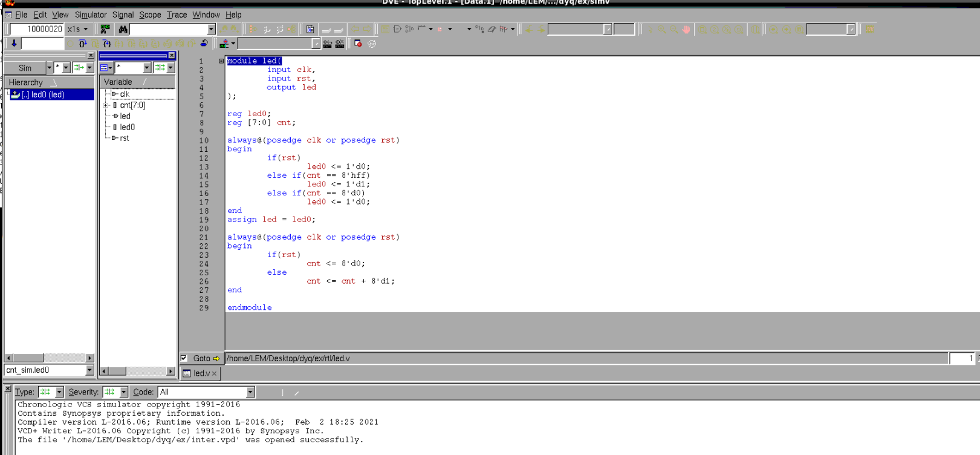Image resolution: width=980 pixels, height=455 pixels.
Task: Open the Sim scope dropdown arrow
Action: click(x=49, y=68)
